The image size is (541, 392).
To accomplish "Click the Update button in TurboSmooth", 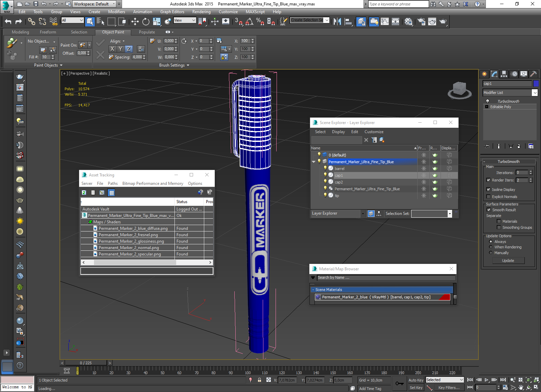I will tap(508, 261).
